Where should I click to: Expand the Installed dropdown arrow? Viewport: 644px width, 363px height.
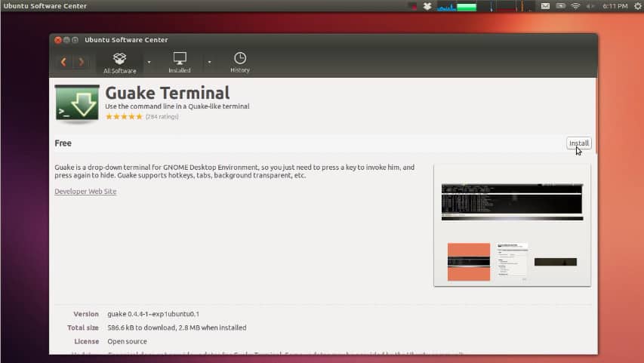tap(209, 62)
